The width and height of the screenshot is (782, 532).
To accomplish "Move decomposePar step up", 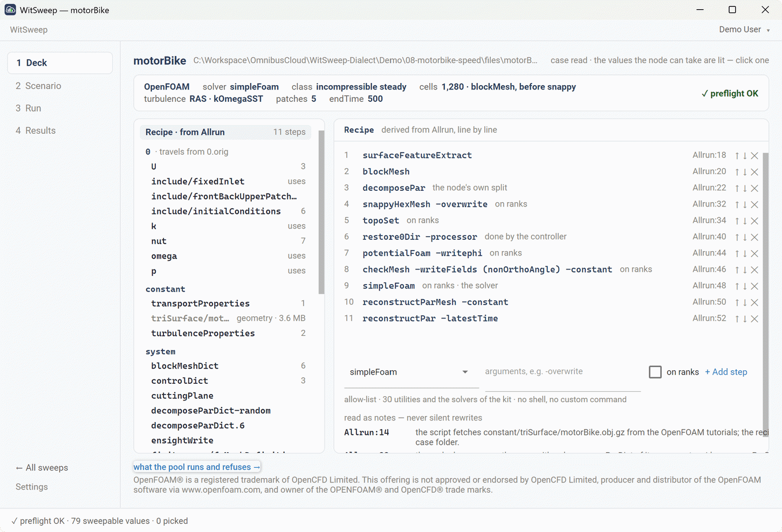I will (737, 188).
